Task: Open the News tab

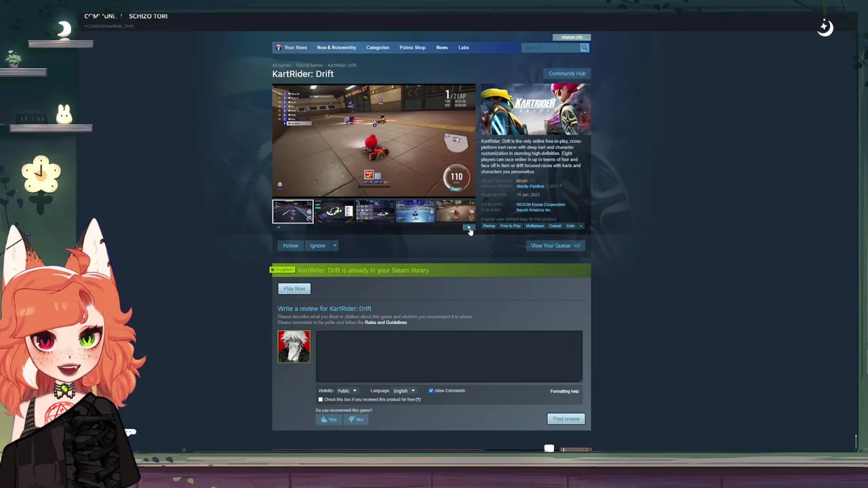Action: coord(441,47)
